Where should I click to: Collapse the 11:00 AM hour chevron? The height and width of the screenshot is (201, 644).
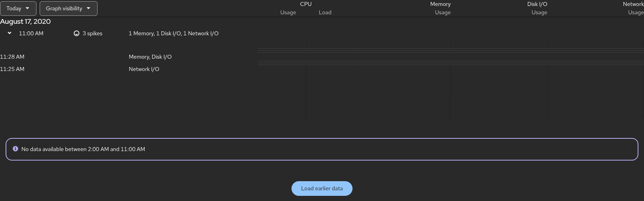click(10, 33)
